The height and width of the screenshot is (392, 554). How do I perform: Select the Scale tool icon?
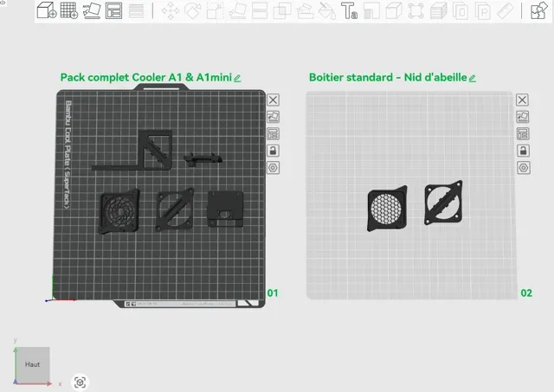[215, 11]
